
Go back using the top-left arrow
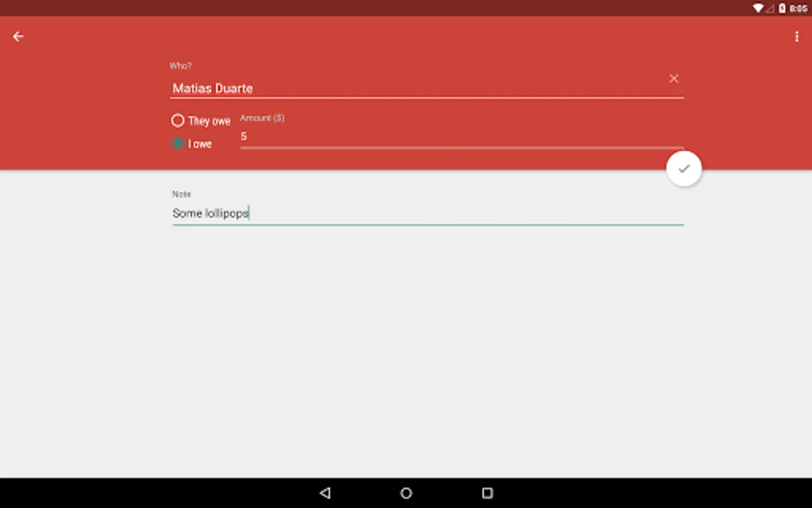pyautogui.click(x=18, y=37)
